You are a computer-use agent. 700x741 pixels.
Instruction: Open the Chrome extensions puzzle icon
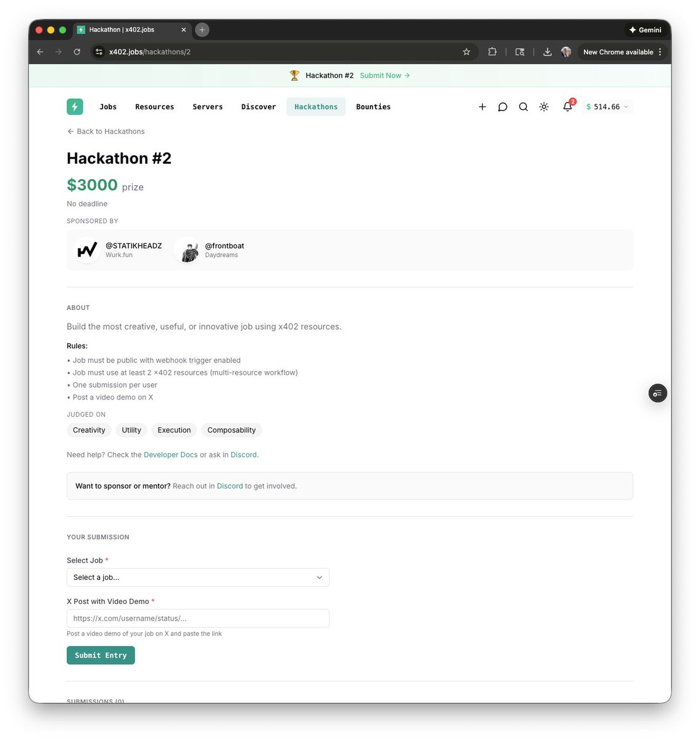tap(492, 52)
